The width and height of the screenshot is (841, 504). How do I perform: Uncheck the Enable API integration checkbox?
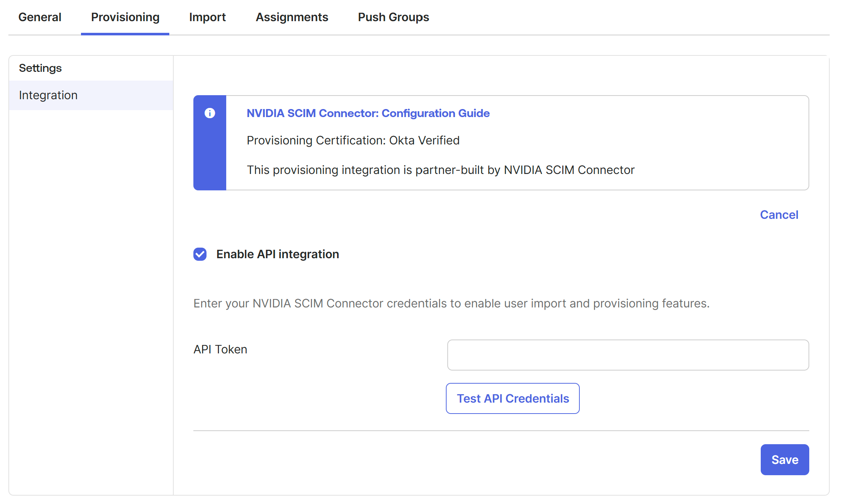[x=200, y=254]
